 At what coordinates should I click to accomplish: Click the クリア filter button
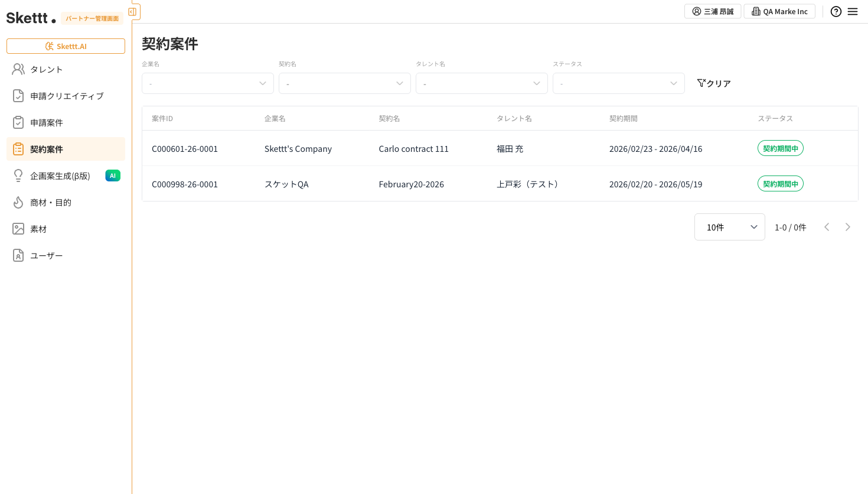coord(714,83)
